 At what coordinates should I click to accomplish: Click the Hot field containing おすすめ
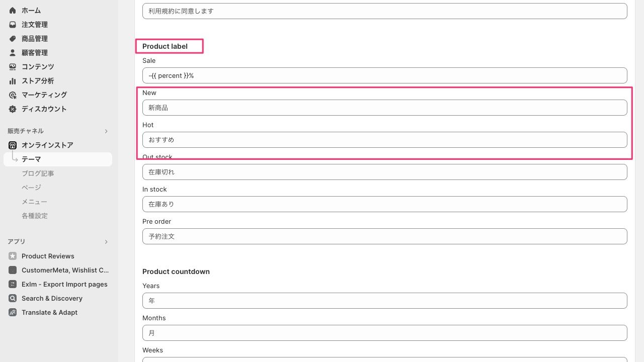(x=385, y=140)
